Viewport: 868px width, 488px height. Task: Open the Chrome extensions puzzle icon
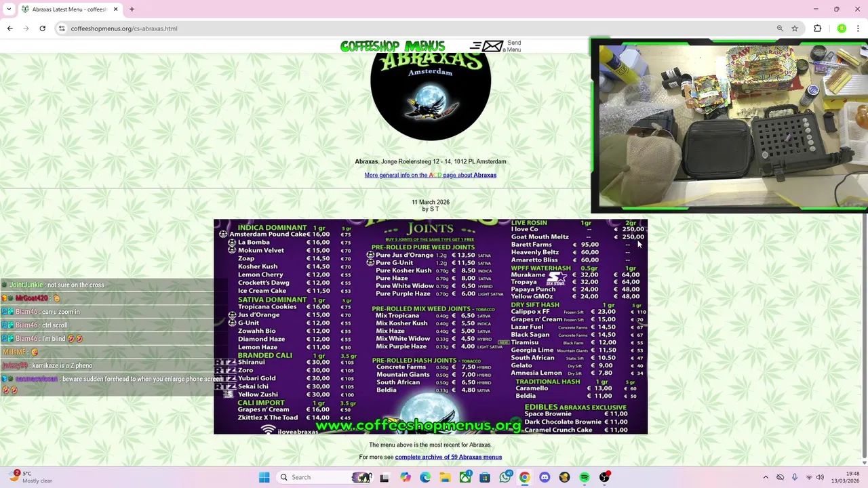817,28
